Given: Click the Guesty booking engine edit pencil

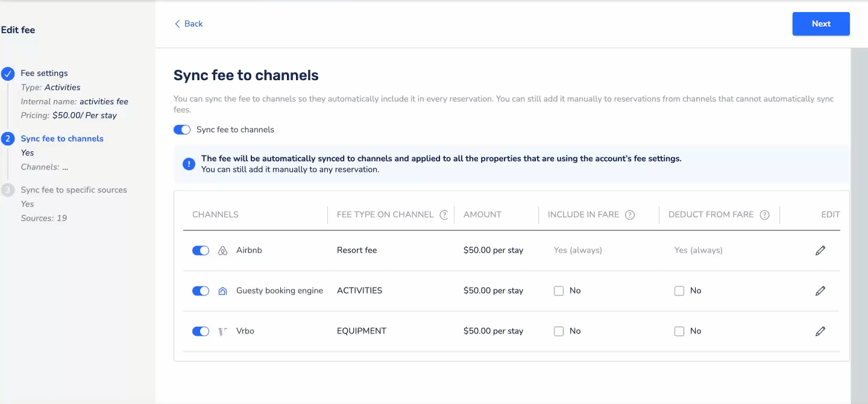Looking at the screenshot, I should [x=820, y=291].
